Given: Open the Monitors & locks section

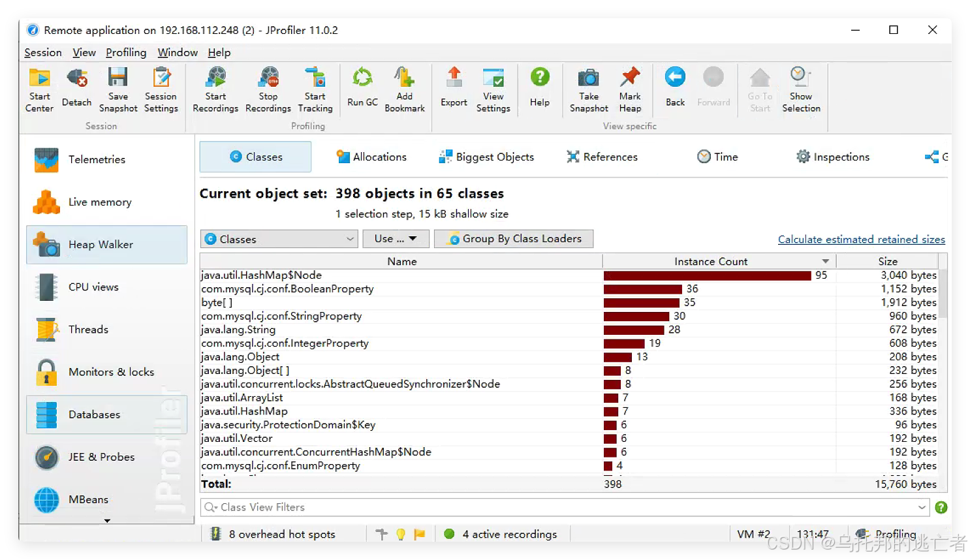Looking at the screenshot, I should 106,372.
